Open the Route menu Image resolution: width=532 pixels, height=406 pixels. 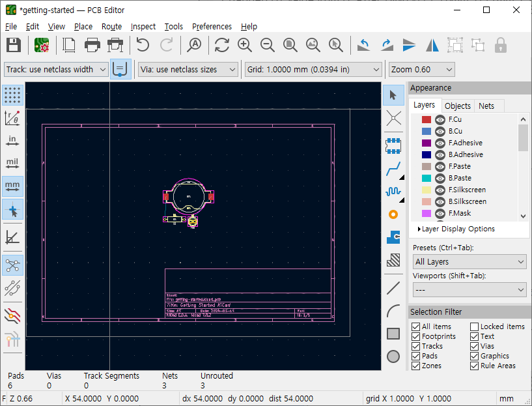click(x=111, y=27)
